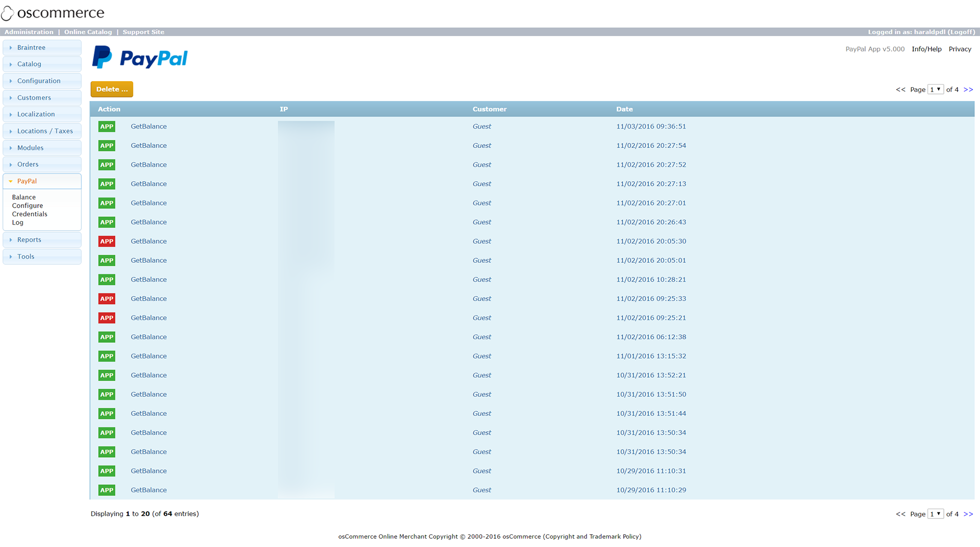Screen dimensions: 980x547
Task: Click the green APP badge dated 10/31/2016 13:52:21
Action: [107, 376]
